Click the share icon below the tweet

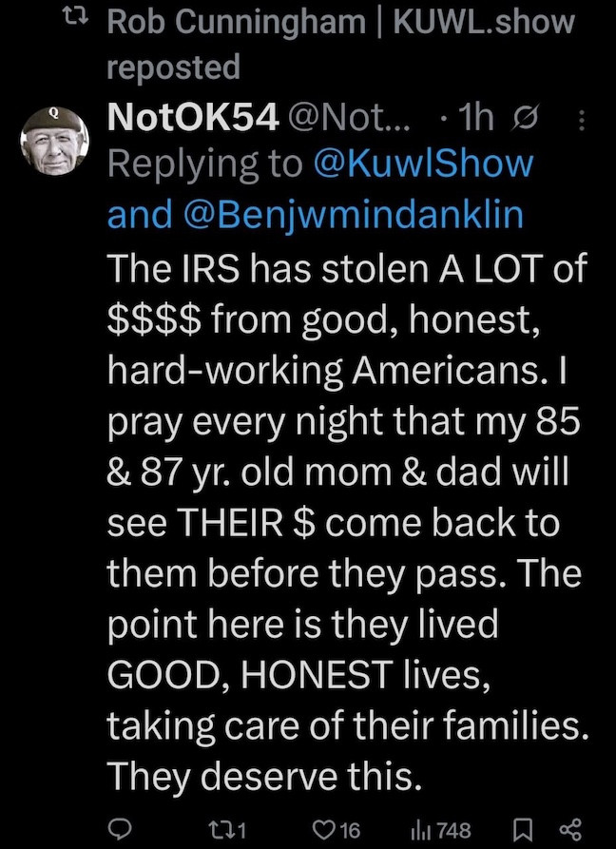(572, 828)
